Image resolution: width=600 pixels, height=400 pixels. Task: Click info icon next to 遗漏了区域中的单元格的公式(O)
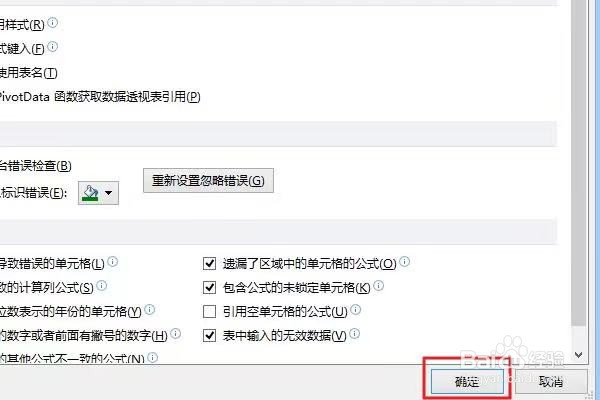click(404, 262)
